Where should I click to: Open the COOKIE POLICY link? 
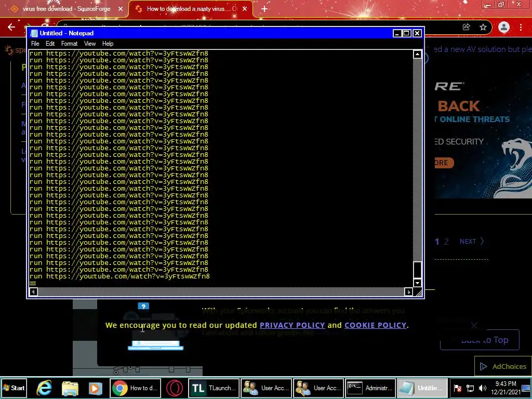tap(375, 325)
